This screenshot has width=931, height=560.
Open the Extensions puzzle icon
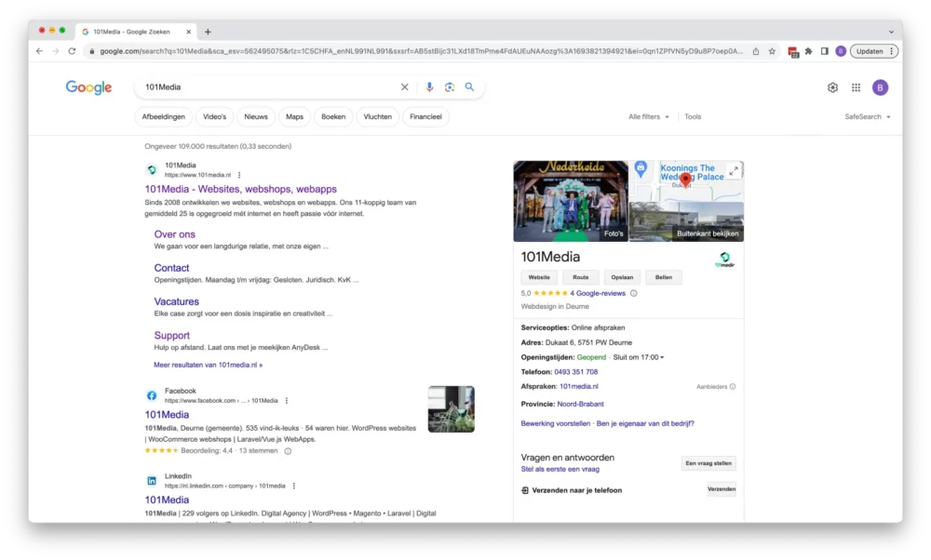tap(809, 51)
